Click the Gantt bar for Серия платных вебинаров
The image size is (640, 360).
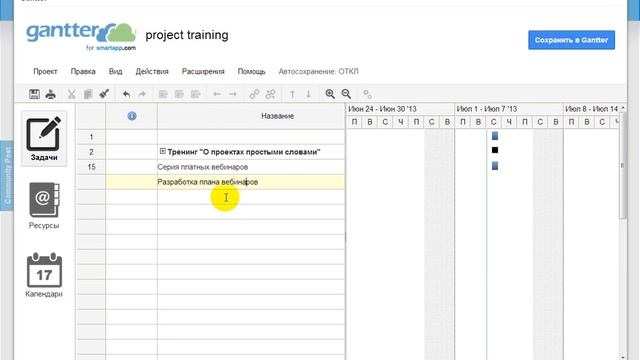click(495, 166)
